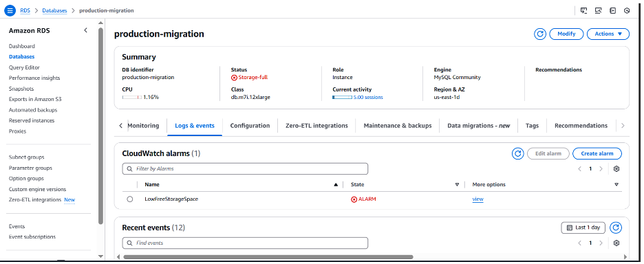644x264 pixels.
Task: Collapse the Amazon RDS sidebar panel
Action: pyautogui.click(x=85, y=30)
